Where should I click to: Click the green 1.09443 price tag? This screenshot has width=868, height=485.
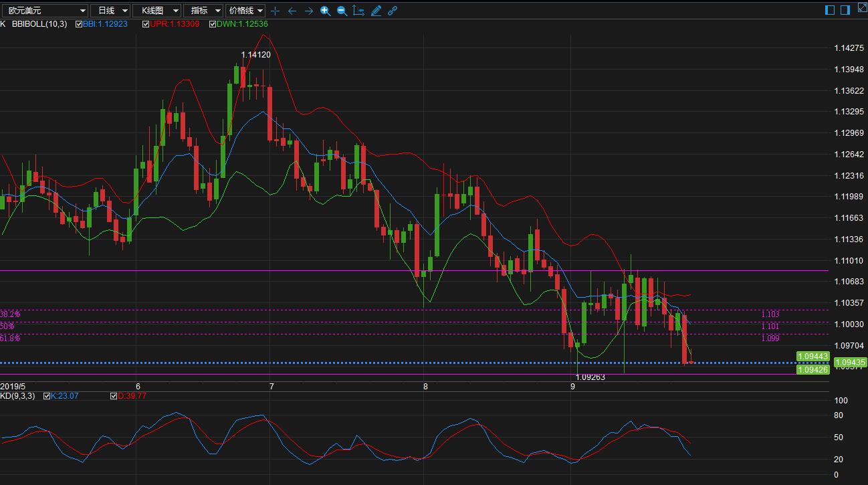tap(812, 357)
